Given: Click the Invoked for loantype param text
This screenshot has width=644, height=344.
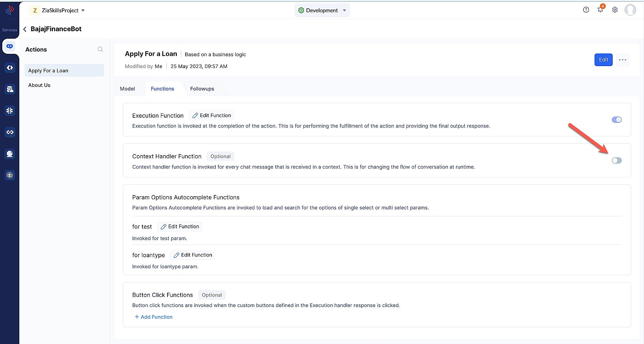Looking at the screenshot, I should pyautogui.click(x=165, y=267).
